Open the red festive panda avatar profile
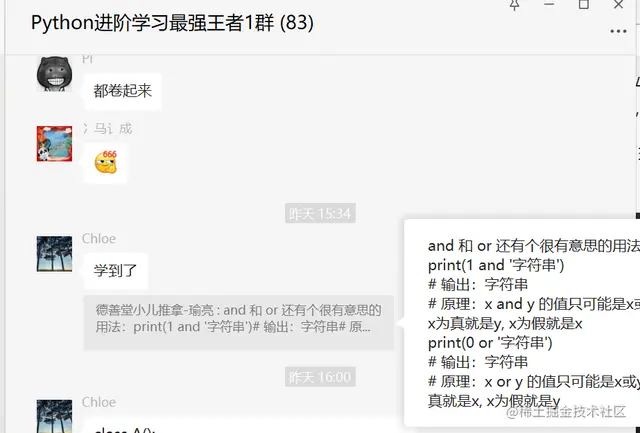 click(54, 144)
